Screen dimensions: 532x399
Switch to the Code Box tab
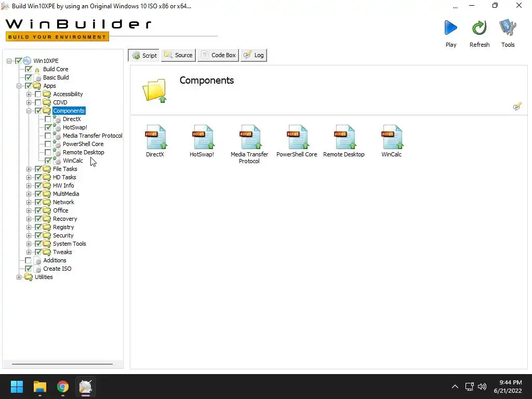pyautogui.click(x=218, y=55)
